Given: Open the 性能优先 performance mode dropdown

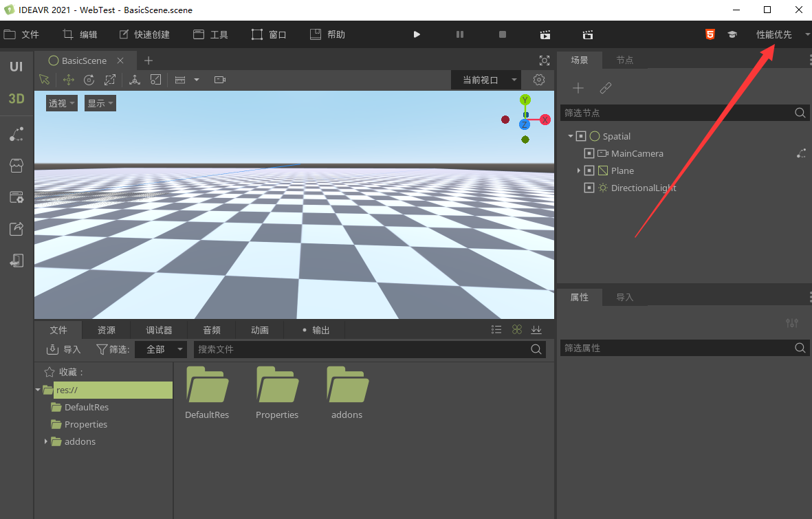Looking at the screenshot, I should click(x=782, y=34).
